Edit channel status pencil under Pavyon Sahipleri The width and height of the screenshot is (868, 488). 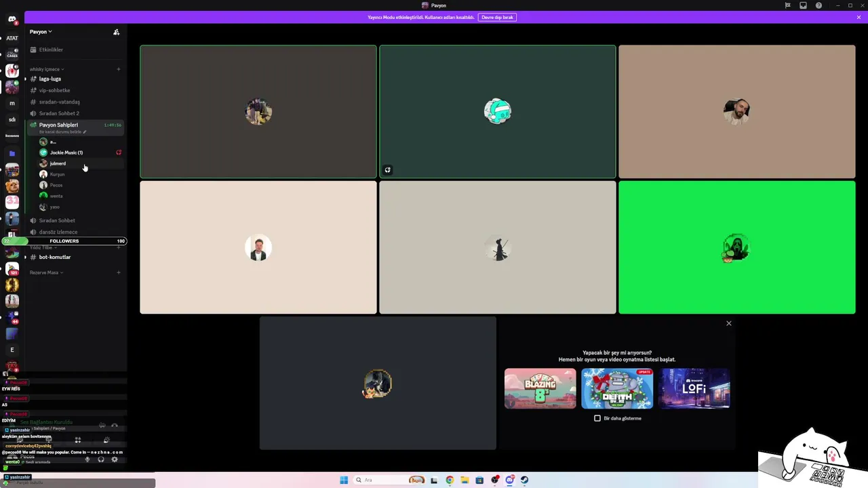(85, 132)
